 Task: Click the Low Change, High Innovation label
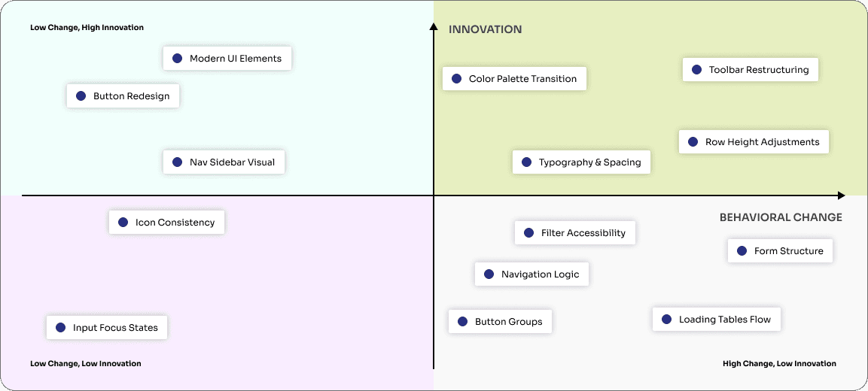[87, 28]
